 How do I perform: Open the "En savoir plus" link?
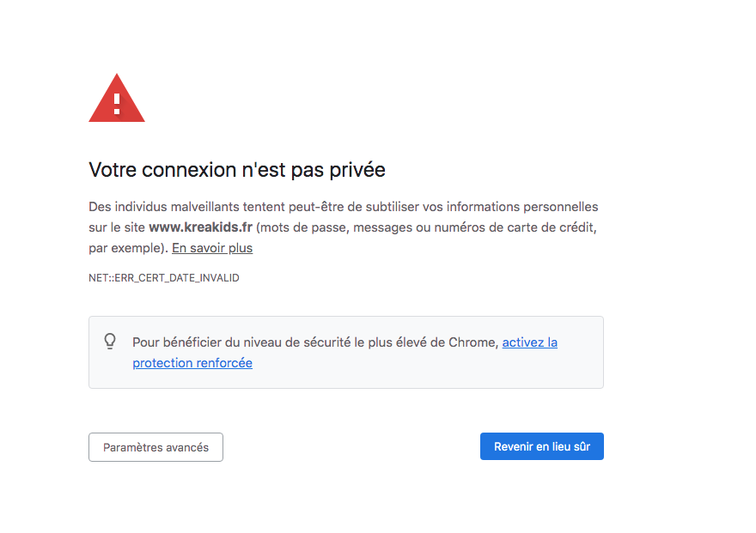[212, 248]
